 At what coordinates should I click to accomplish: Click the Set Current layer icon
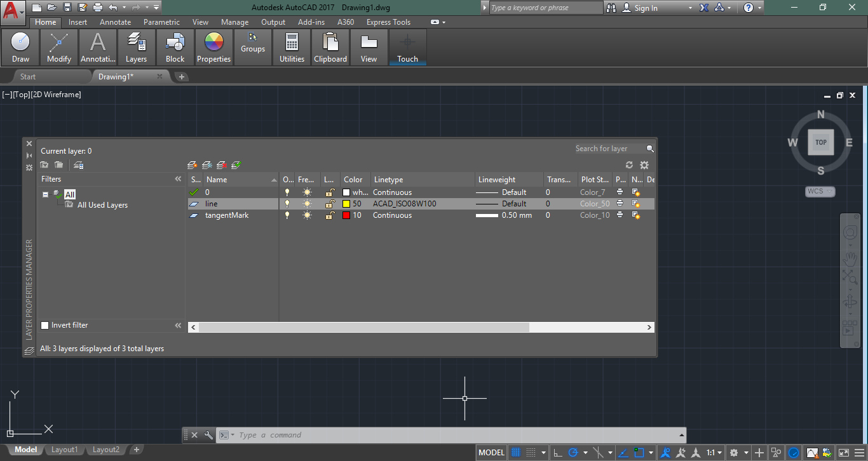pos(236,165)
